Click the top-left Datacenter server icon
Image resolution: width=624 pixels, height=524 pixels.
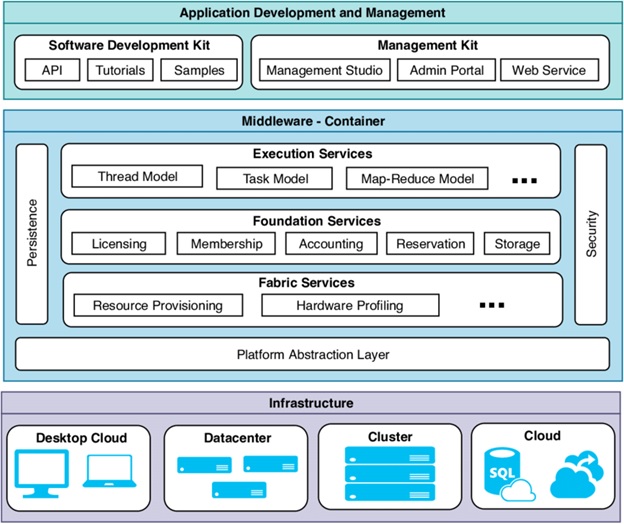pyautogui.click(x=206, y=465)
